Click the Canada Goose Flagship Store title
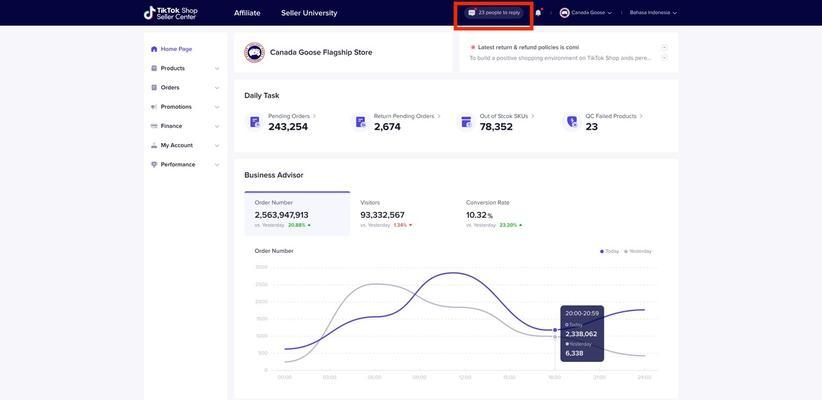 click(x=321, y=52)
